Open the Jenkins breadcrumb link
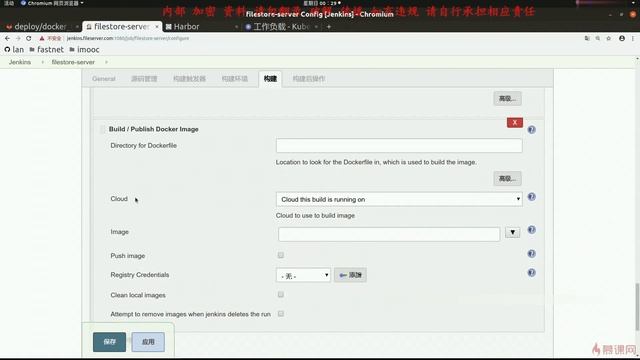Screen dimensions: 640x360 (x=20, y=62)
